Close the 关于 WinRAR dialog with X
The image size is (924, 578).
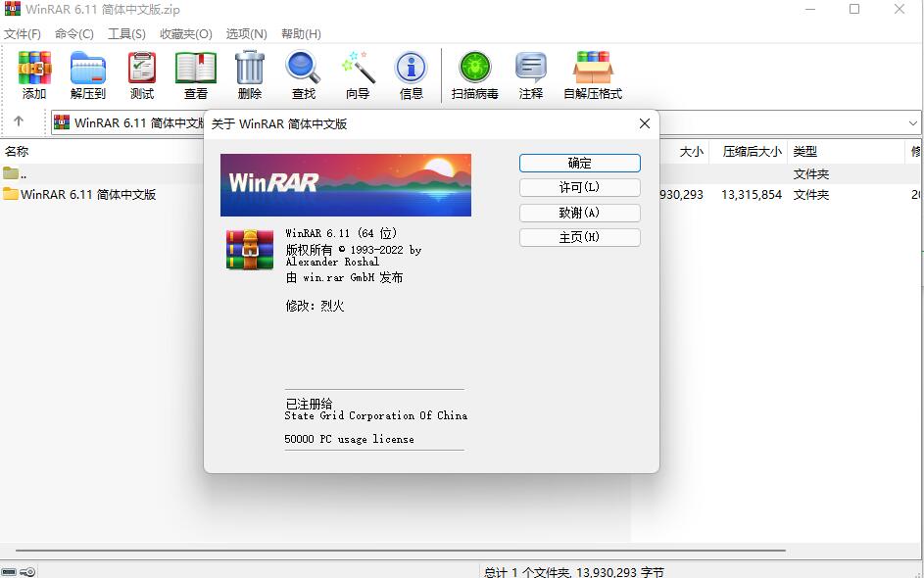click(x=645, y=123)
